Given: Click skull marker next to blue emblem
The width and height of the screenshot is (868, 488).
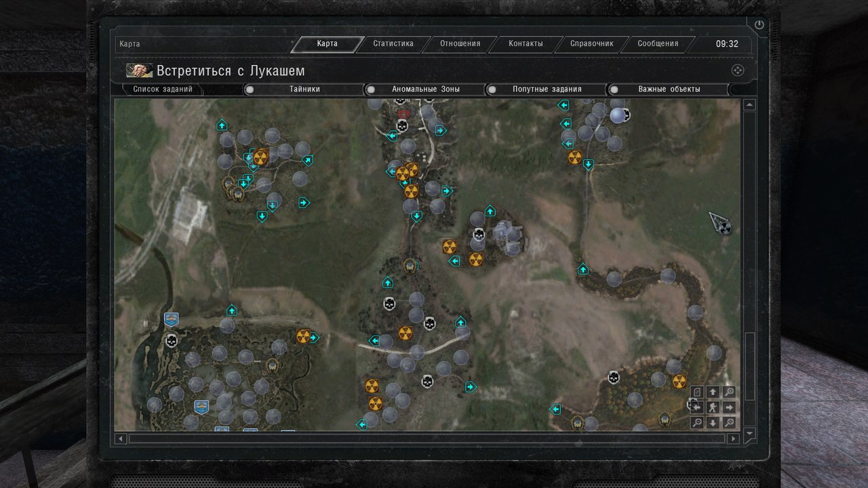Looking at the screenshot, I should [172, 340].
